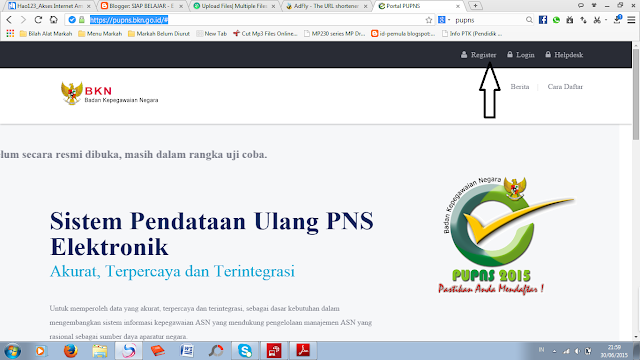Open the Apps grid in bookmarks bar
Image resolution: width=640 pixels, height=360 pixels.
coord(10,33)
